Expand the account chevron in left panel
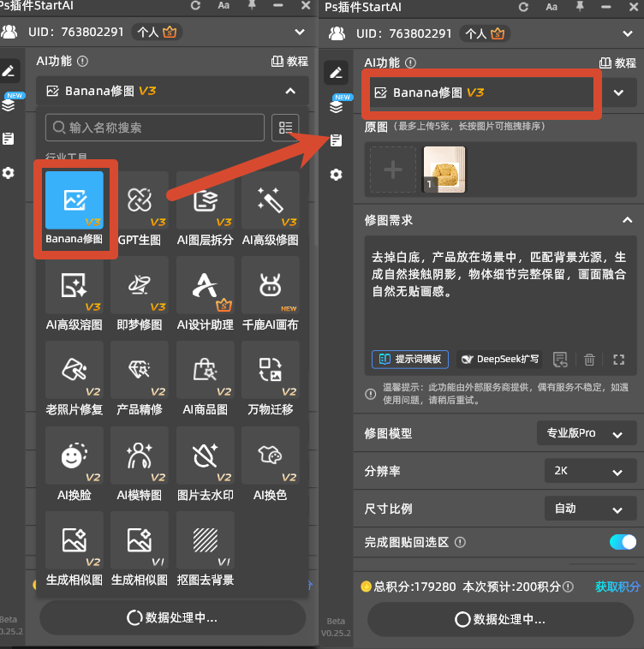The width and height of the screenshot is (644, 649). (x=300, y=32)
